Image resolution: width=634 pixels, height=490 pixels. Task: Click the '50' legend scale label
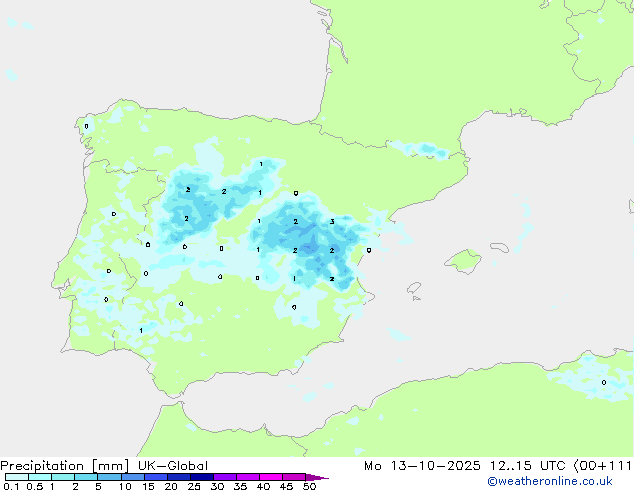click(x=309, y=486)
